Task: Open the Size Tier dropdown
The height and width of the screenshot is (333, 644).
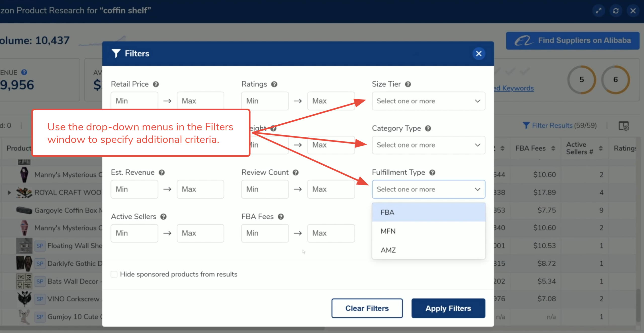Action: point(428,101)
